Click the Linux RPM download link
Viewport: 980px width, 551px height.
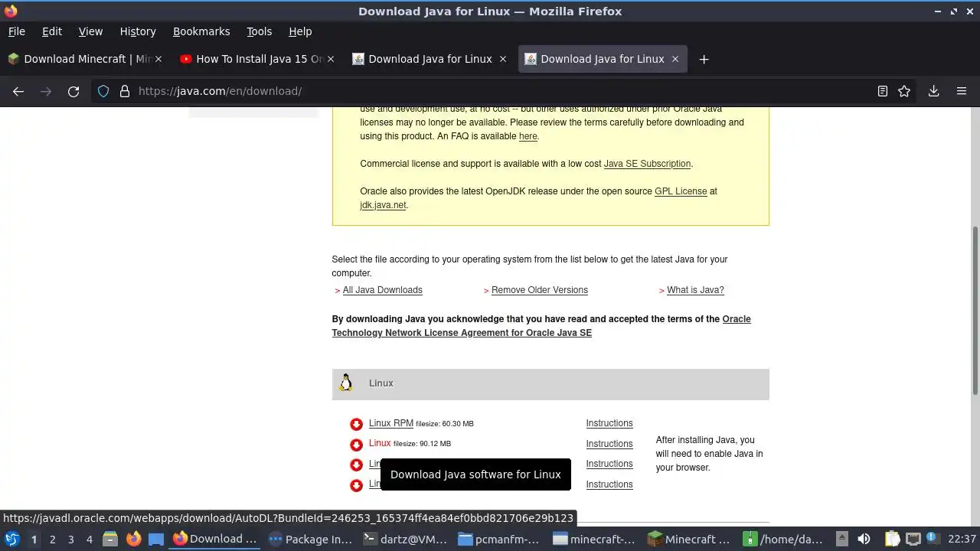coord(391,423)
